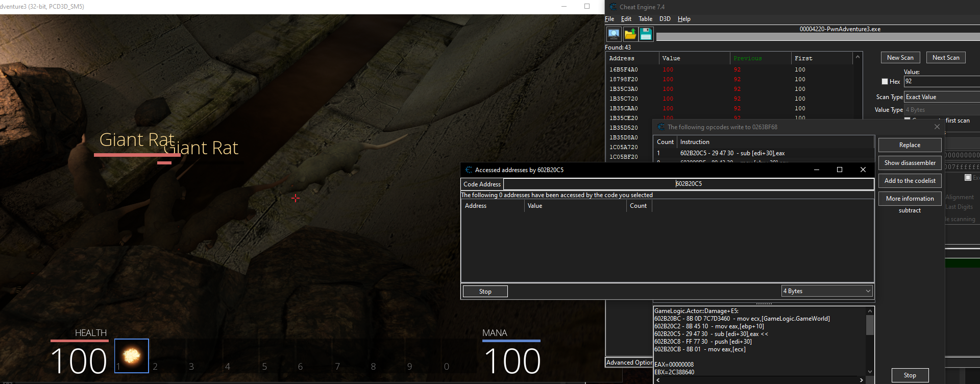980x384 pixels.
Task: Click the mov ecx,[GameLogic.GameWorld] line
Action: [742, 319]
